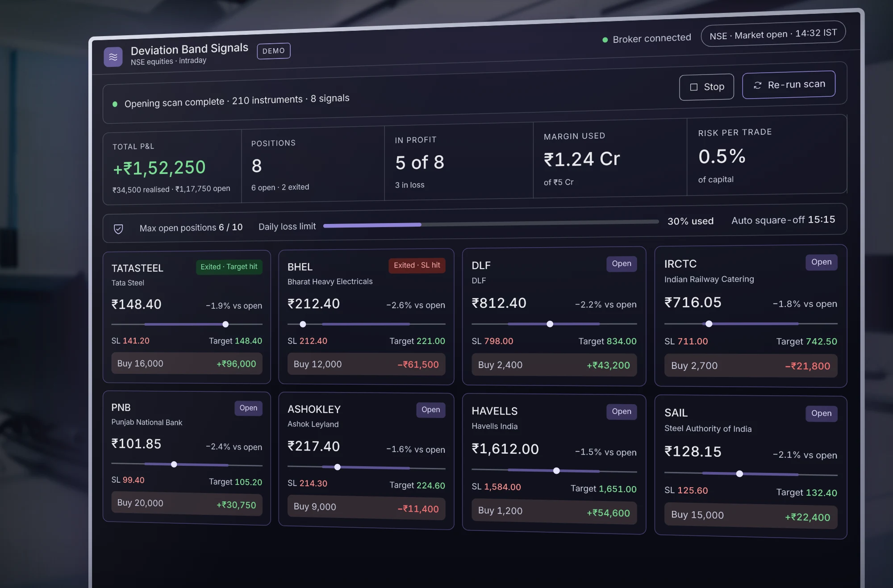893x588 pixels.
Task: Click the +₹43,200 profit on DLF
Action: [608, 366]
